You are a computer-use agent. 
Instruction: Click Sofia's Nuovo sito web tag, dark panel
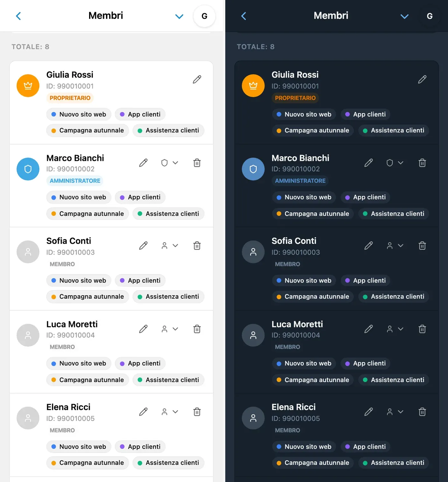304,281
